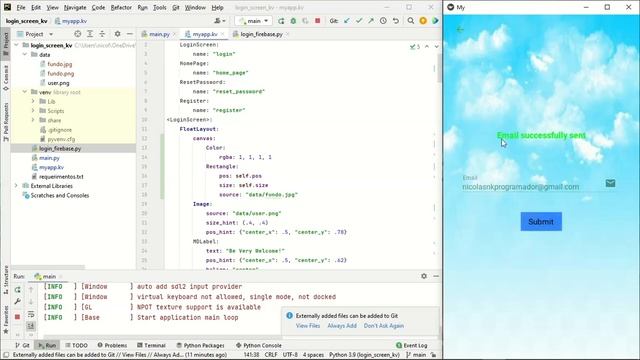
Task: Click the View Files link in the notification
Action: (308, 326)
